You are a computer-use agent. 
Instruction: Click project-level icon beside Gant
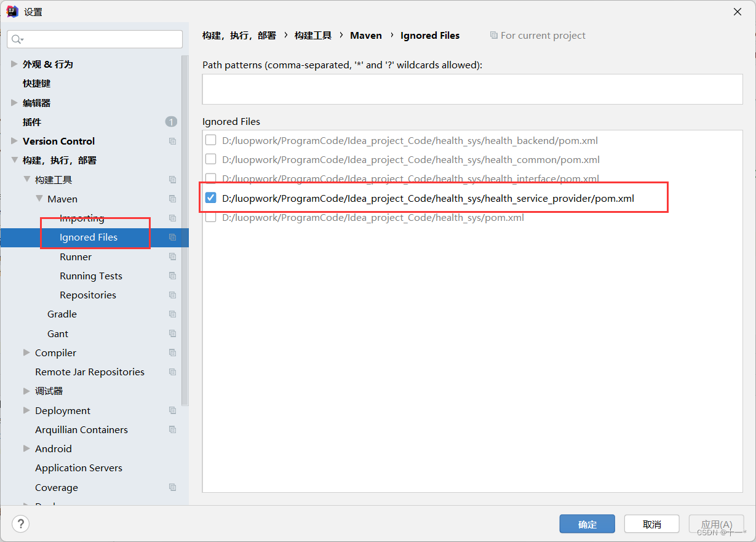pyautogui.click(x=172, y=333)
